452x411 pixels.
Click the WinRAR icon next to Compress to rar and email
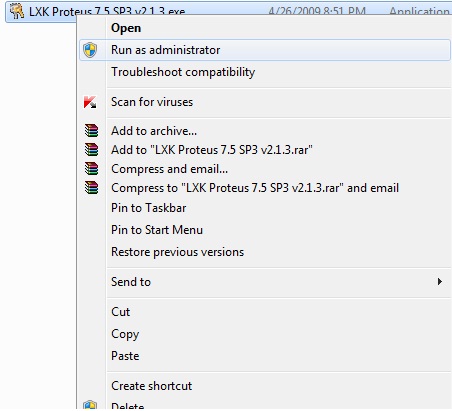coord(91,188)
